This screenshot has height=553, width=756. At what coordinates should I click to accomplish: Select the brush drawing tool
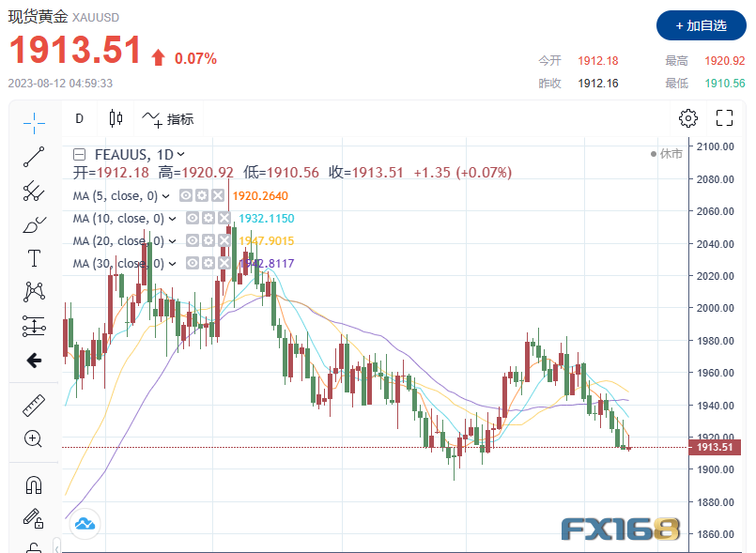(x=35, y=225)
